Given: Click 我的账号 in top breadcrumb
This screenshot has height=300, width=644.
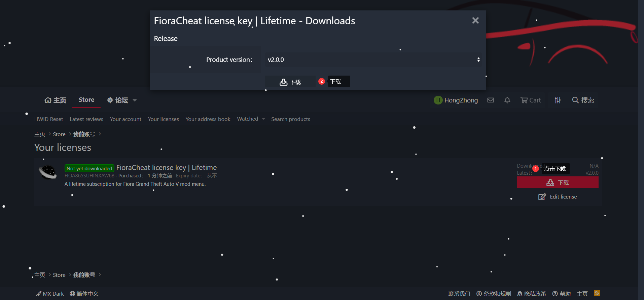Looking at the screenshot, I should click(84, 134).
